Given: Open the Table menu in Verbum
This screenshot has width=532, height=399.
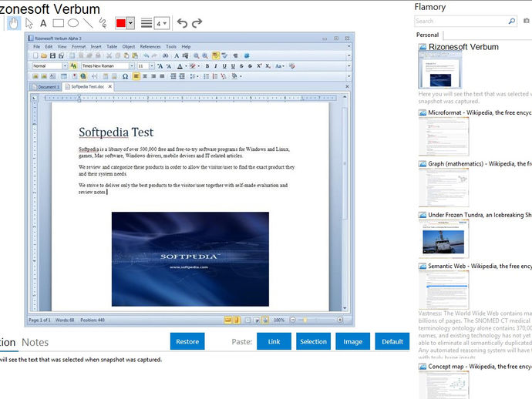Looking at the screenshot, I should click(112, 46).
